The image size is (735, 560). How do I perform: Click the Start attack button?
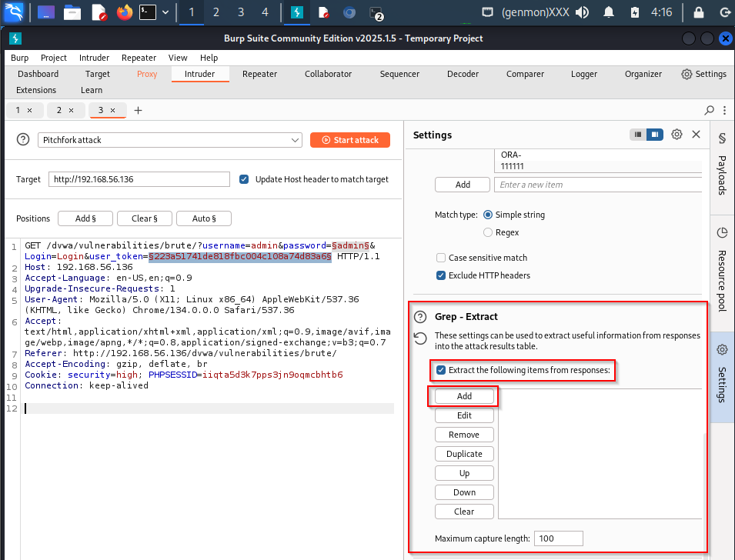coord(349,140)
